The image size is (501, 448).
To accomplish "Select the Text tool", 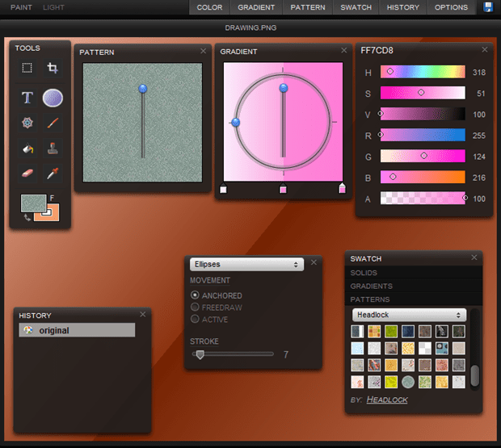I will pyautogui.click(x=27, y=98).
